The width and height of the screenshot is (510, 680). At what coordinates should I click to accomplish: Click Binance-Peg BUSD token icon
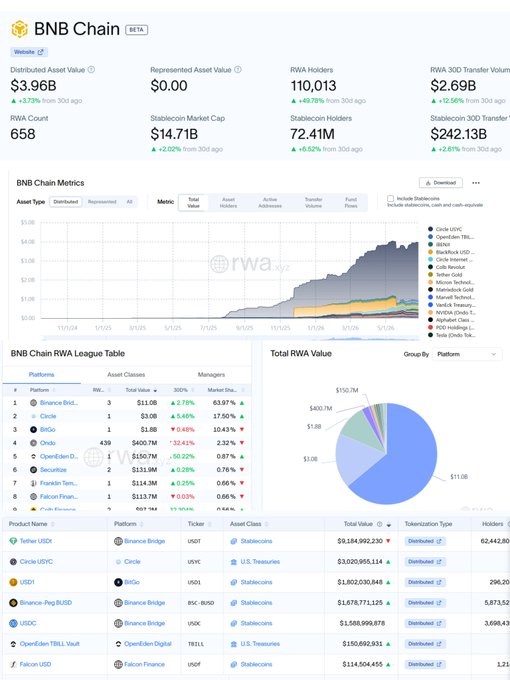[x=13, y=602]
